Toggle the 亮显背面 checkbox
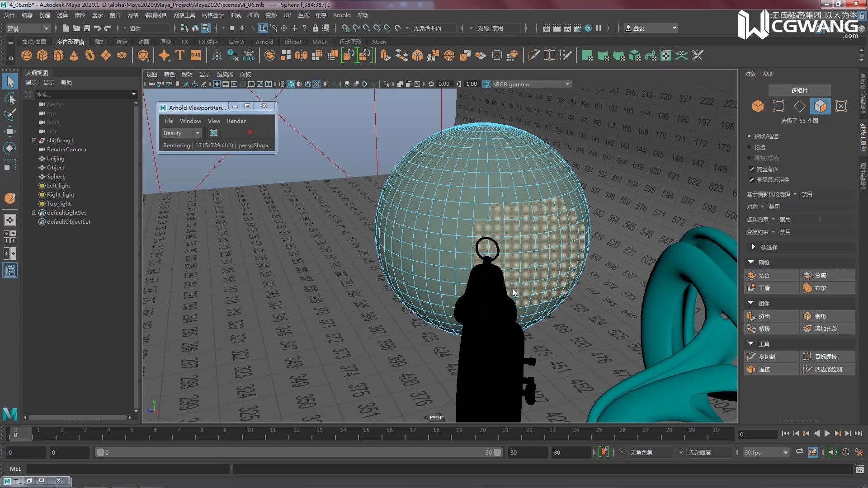The width and height of the screenshot is (868, 488). click(x=751, y=169)
